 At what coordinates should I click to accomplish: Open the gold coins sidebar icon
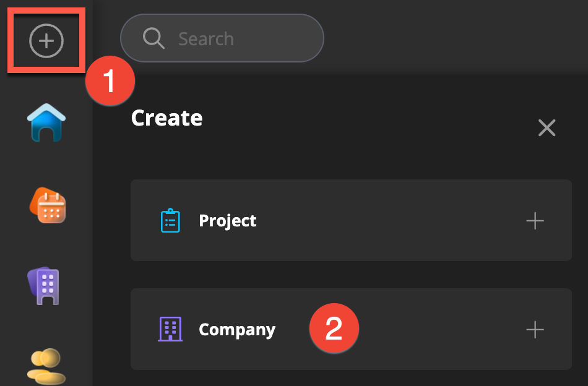[46, 366]
